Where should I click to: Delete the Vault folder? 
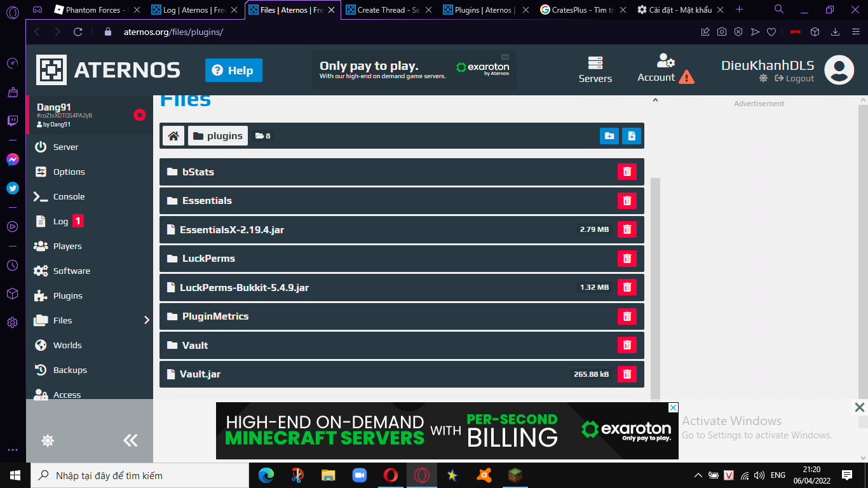pos(627,345)
